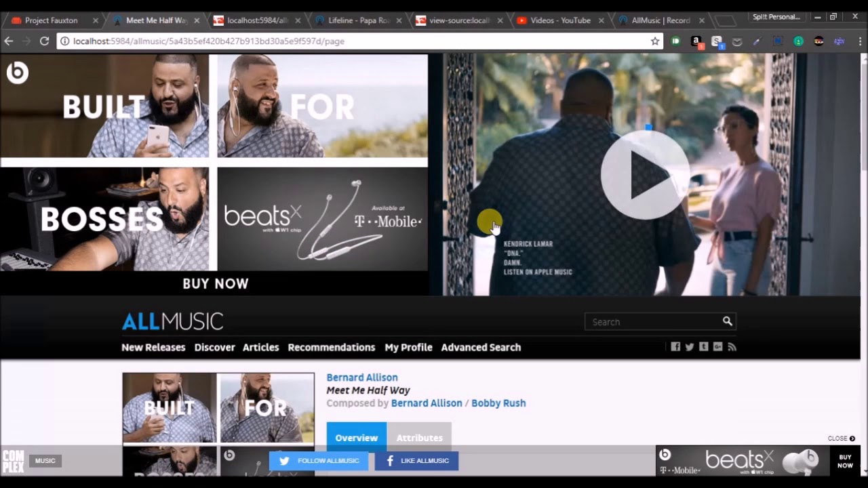This screenshot has width=868, height=488.
Task: Switch to the Project Fauxton tab
Action: (x=52, y=20)
